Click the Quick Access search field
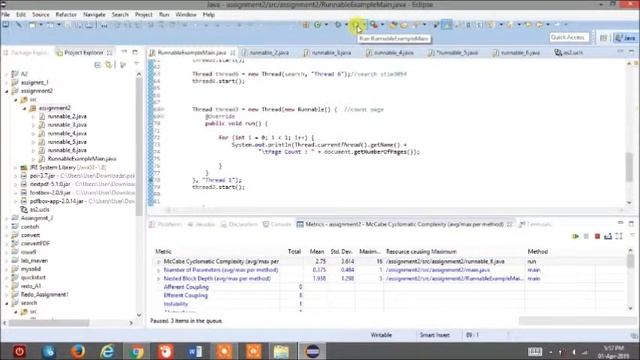Viewport: 640px width, 360px height. pos(569,37)
